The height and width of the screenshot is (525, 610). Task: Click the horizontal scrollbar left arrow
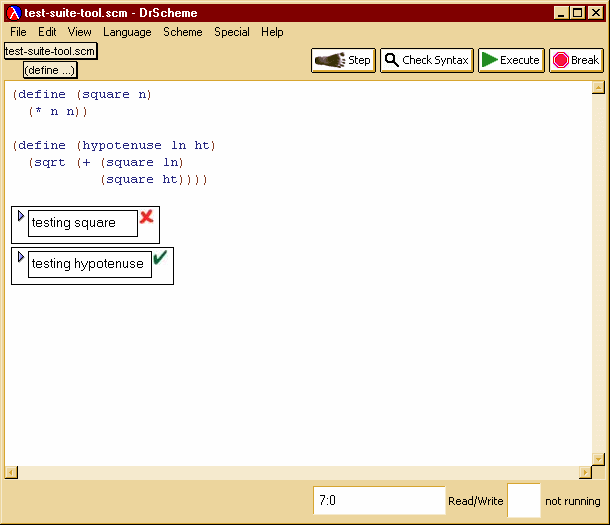point(11,472)
